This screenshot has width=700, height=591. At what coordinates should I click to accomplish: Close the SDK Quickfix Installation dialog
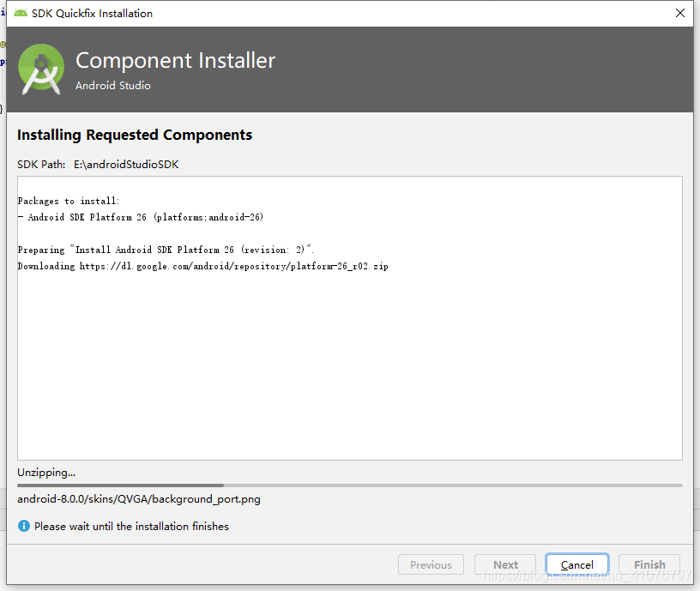pyautogui.click(x=680, y=13)
